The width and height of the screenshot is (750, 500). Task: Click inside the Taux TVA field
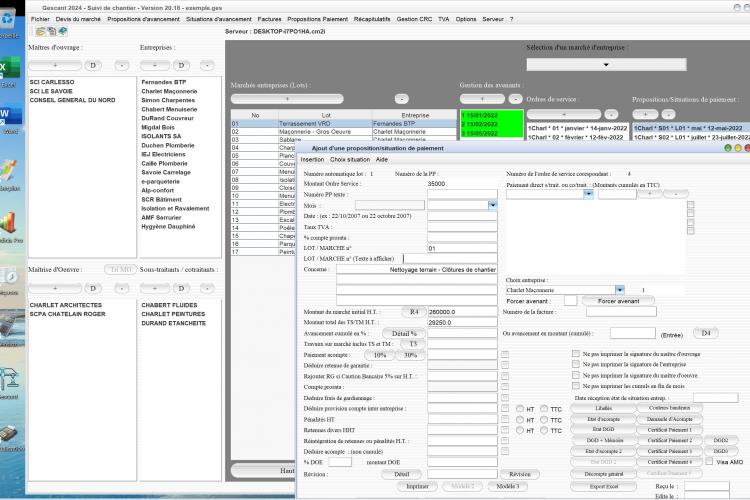(x=462, y=227)
